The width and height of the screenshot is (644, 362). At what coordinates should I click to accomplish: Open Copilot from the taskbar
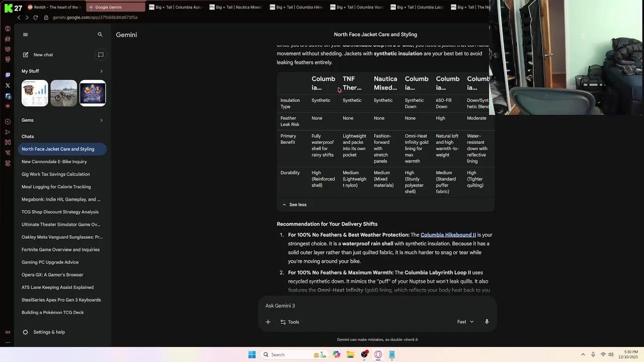(x=337, y=354)
